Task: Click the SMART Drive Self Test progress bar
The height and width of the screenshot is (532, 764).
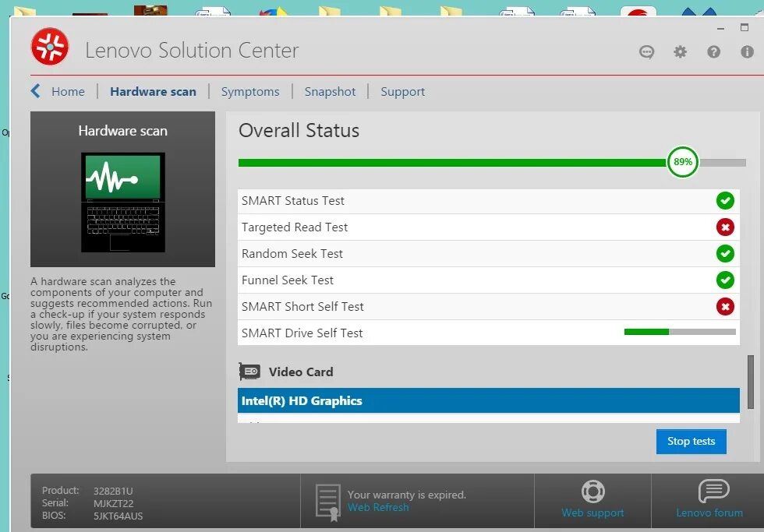Action: pyautogui.click(x=680, y=332)
